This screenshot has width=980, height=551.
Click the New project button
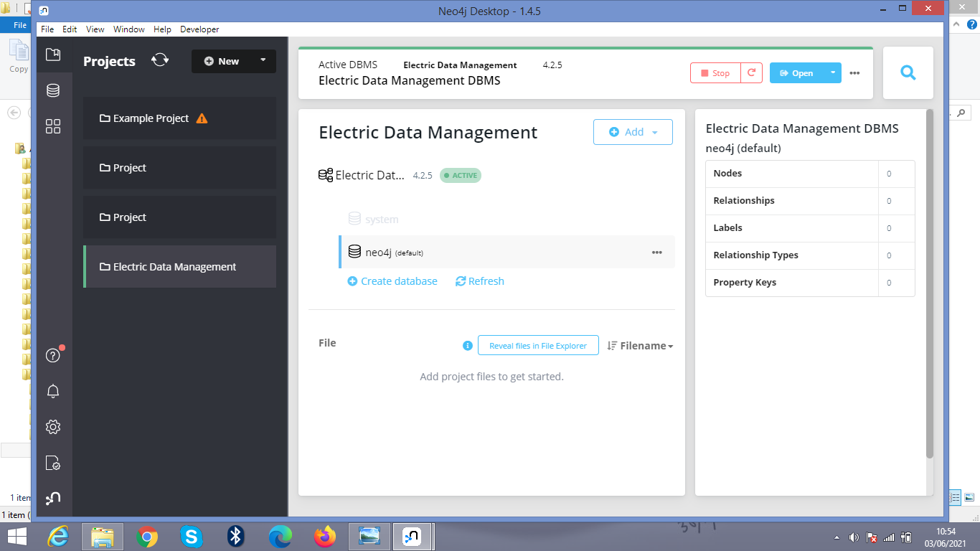click(221, 61)
